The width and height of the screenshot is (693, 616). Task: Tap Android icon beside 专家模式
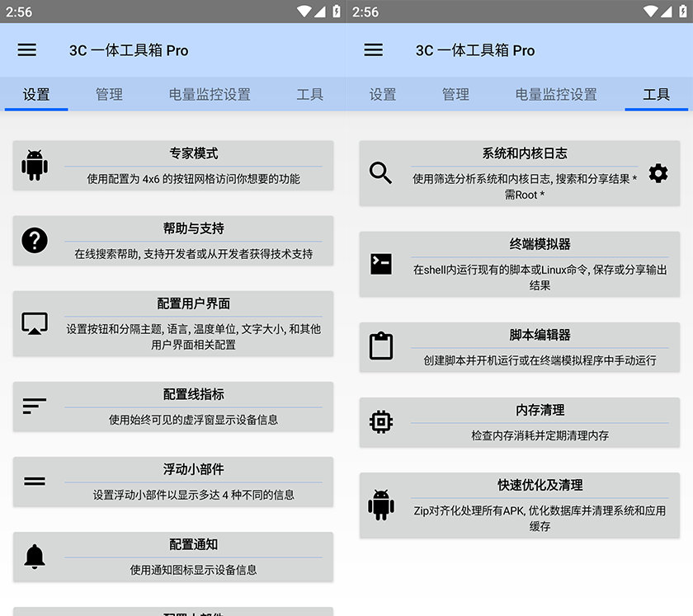(35, 165)
